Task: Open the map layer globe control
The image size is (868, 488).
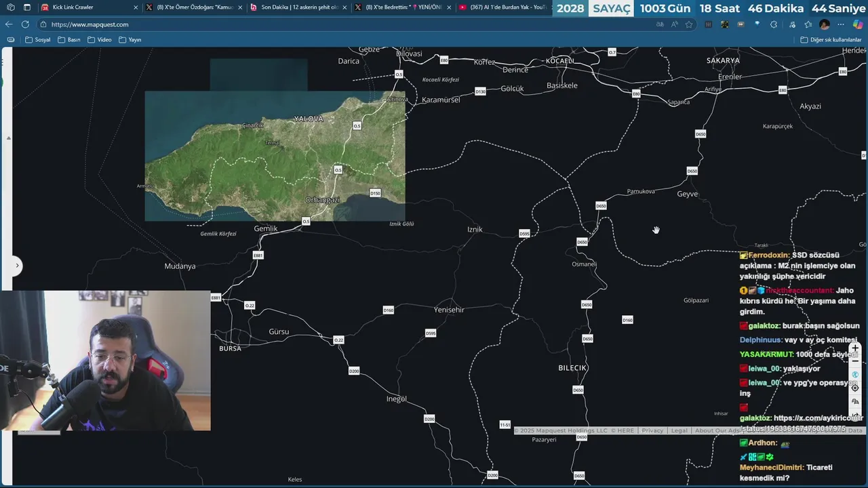Action: point(855,375)
